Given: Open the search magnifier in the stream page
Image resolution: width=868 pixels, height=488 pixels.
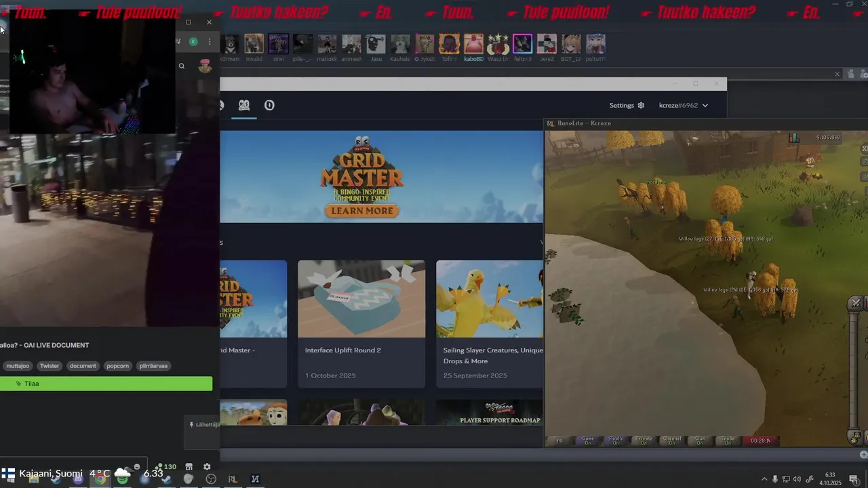Looking at the screenshot, I should coord(182,66).
